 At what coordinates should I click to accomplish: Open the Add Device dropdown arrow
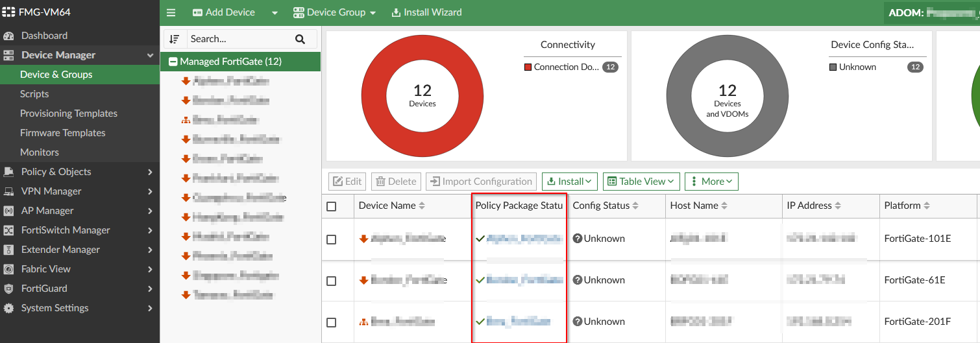275,12
